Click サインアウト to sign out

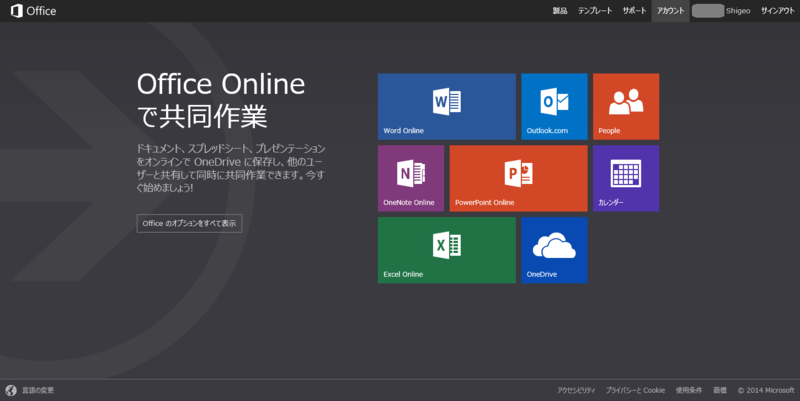[x=778, y=11]
